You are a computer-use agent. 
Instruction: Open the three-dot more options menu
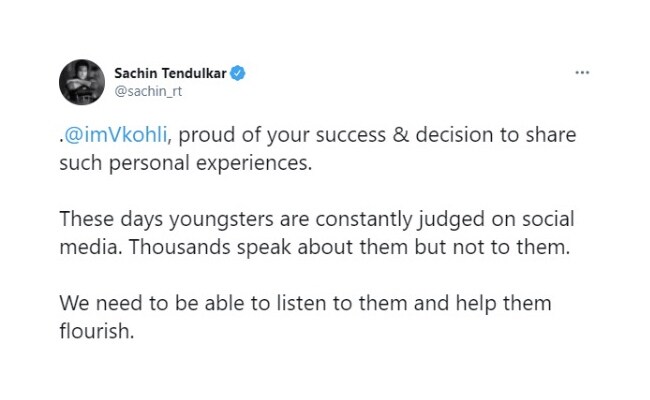click(582, 73)
